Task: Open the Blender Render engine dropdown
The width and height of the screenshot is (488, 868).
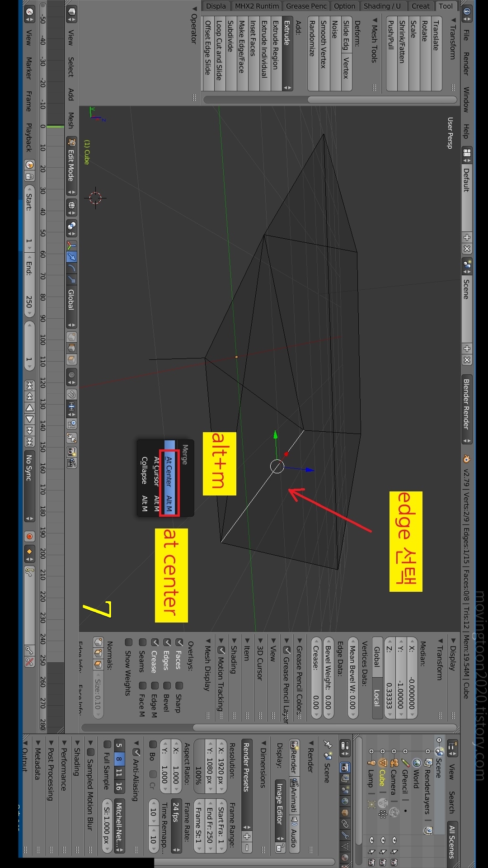Action: (467, 410)
